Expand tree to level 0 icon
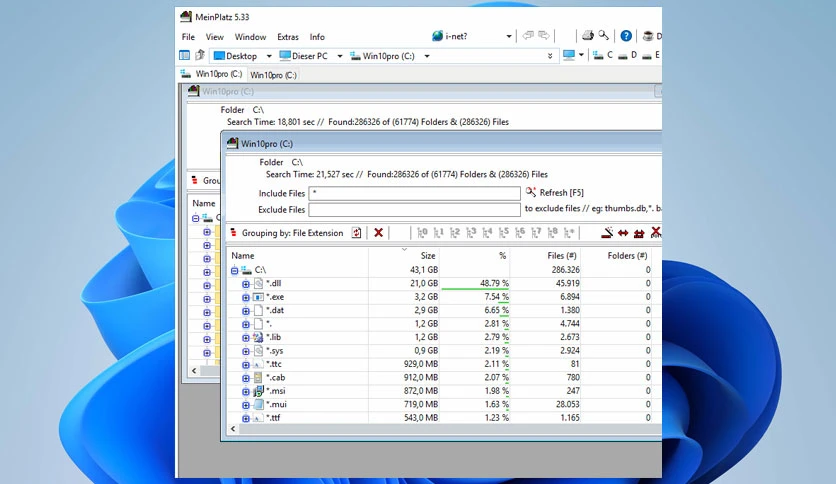The height and width of the screenshot is (484, 836). coord(422,232)
